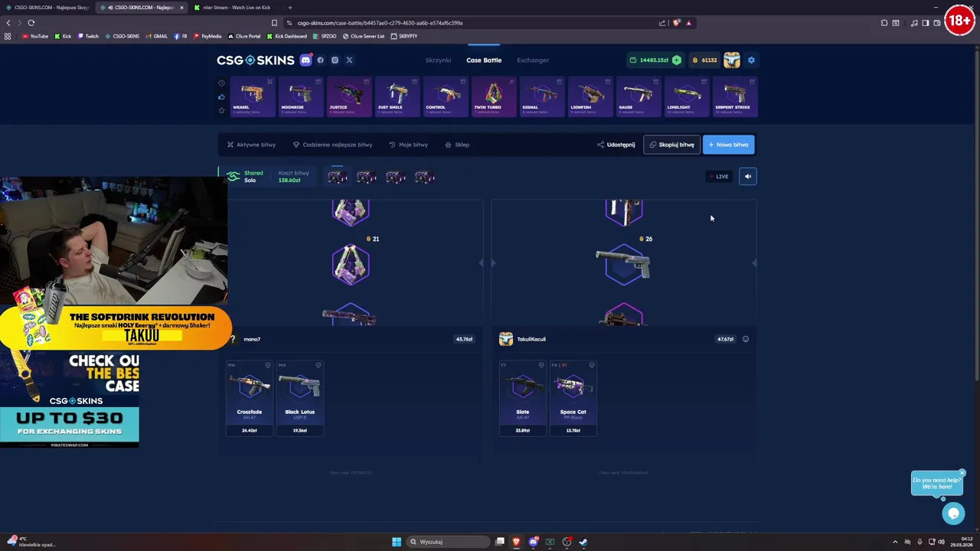Switch to the first CSGO-SKINS.COM browser tab
This screenshot has width=980, height=551.
pos(47,8)
